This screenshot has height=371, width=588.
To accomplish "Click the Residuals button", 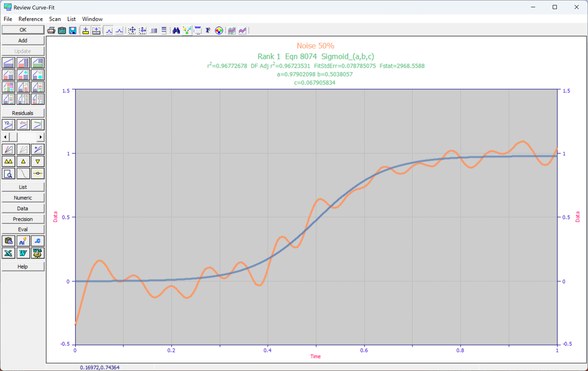I will [x=23, y=113].
